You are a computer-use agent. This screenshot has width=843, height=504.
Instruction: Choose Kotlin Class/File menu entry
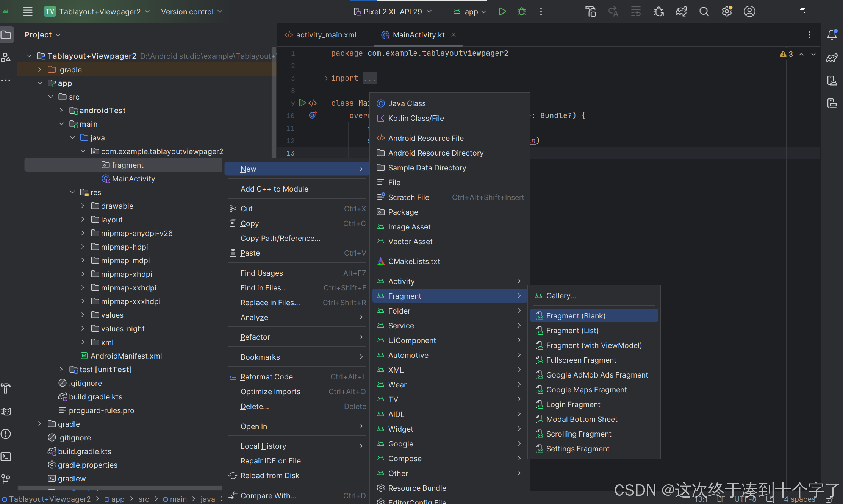point(416,118)
